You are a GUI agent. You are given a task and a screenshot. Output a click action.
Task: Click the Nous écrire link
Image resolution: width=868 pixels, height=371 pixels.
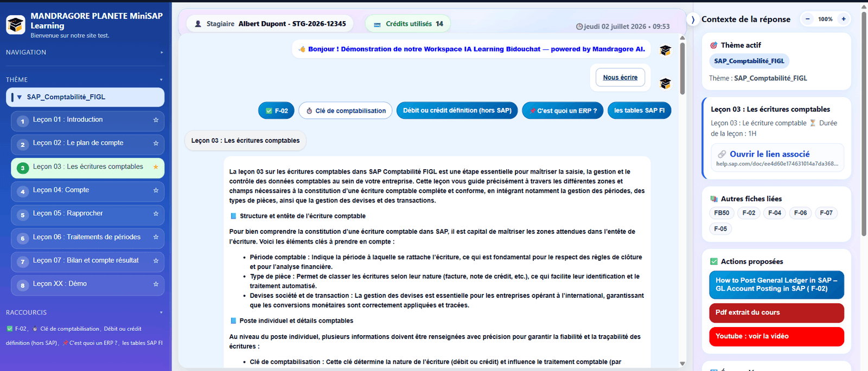coord(620,78)
